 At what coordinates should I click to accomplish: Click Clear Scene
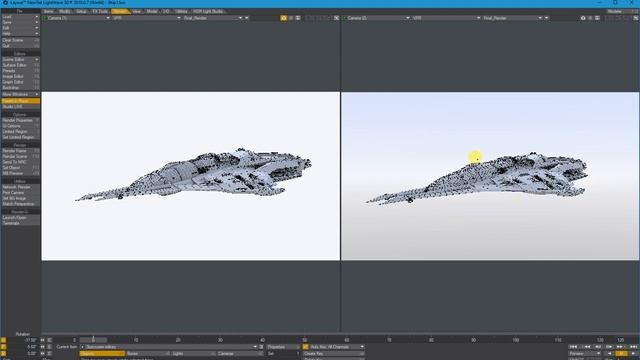tap(20, 40)
